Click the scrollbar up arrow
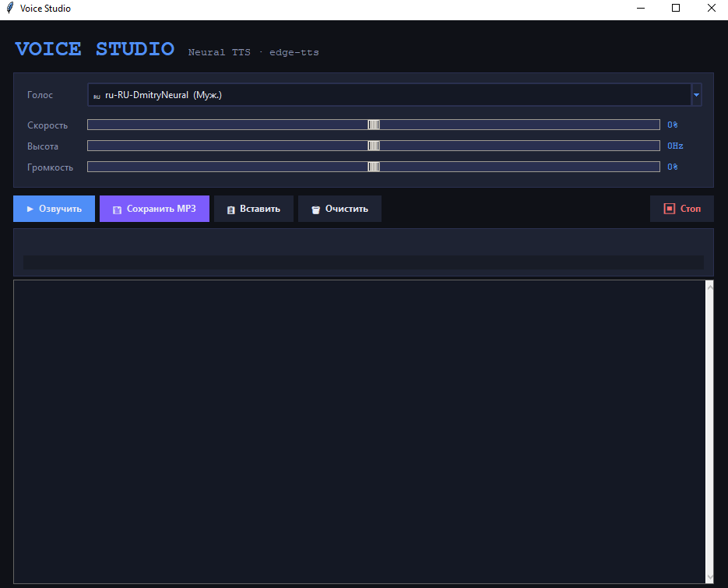 (x=709, y=287)
